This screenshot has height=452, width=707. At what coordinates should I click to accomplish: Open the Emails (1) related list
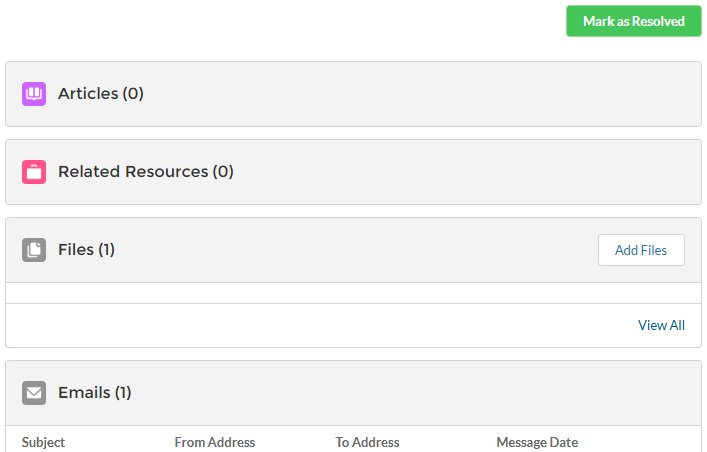[x=95, y=393]
